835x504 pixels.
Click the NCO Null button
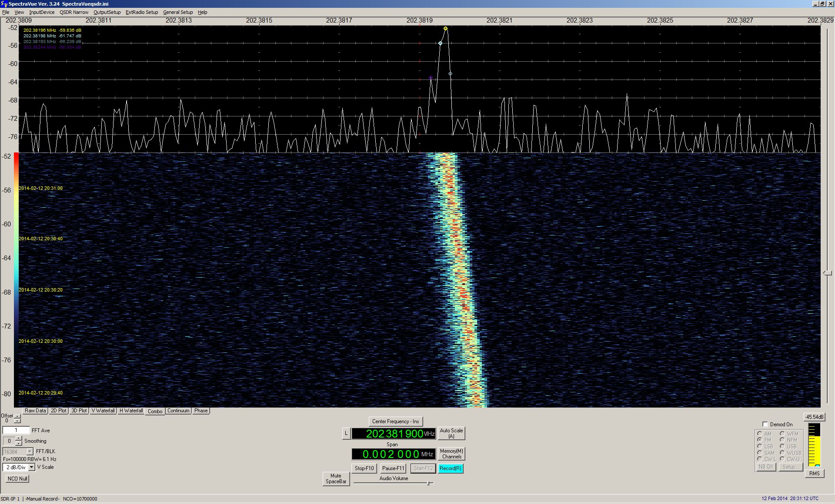(17, 478)
